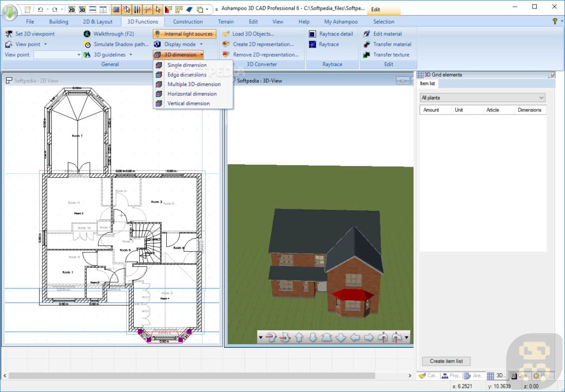Screen dimensions: 565x392
Task: Click the upward arrow in 3D navigation bar
Action: [299, 337]
